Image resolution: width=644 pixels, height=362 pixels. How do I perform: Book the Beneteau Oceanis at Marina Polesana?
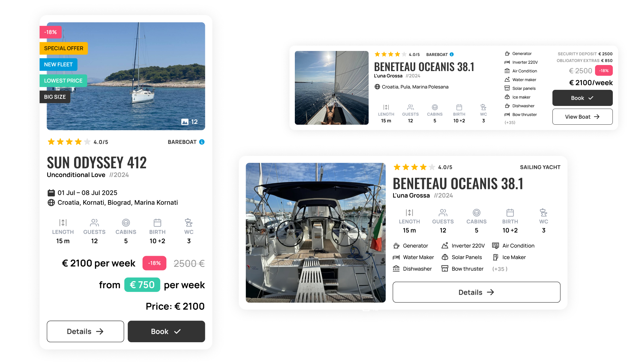coord(582,98)
